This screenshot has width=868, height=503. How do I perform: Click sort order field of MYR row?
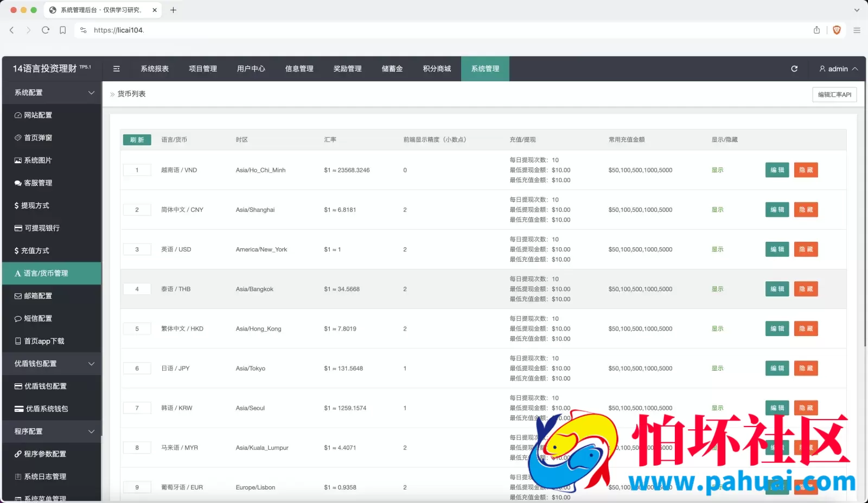click(x=137, y=448)
